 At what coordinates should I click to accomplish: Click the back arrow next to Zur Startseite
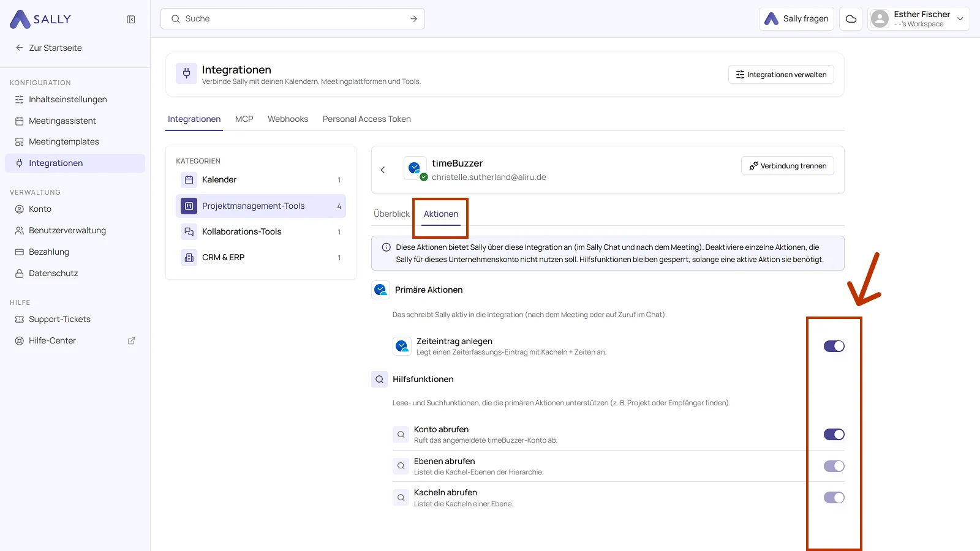point(19,48)
